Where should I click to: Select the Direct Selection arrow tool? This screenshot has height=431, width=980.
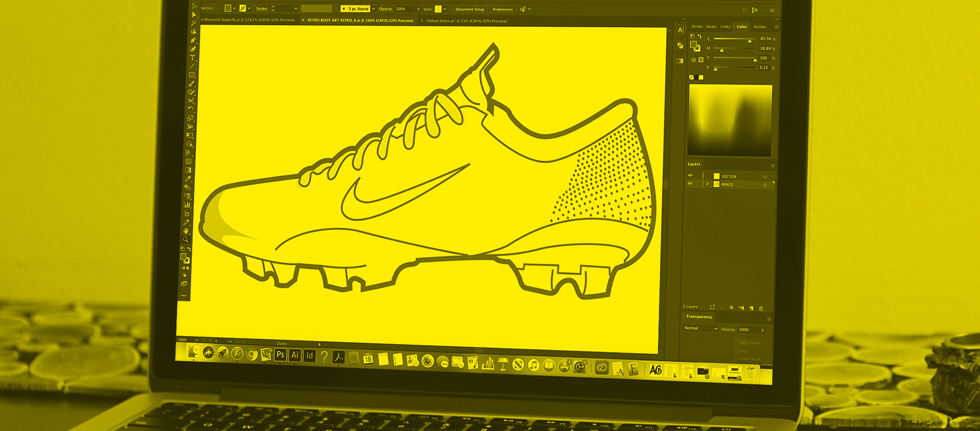pyautogui.click(x=194, y=15)
